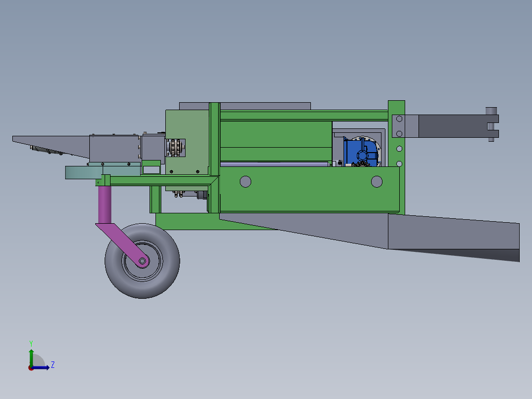Screen dimensions: 532x399
Task: Click the green Y axis arrow of the triad
Action: click(31, 357)
